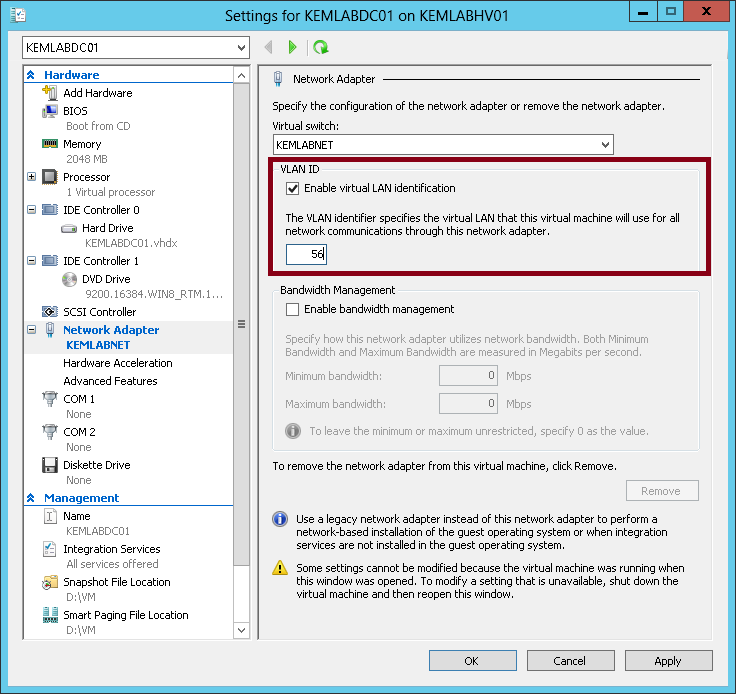Click the yellow warning triangle icon
Screen dimensions: 736x694
pos(280,568)
